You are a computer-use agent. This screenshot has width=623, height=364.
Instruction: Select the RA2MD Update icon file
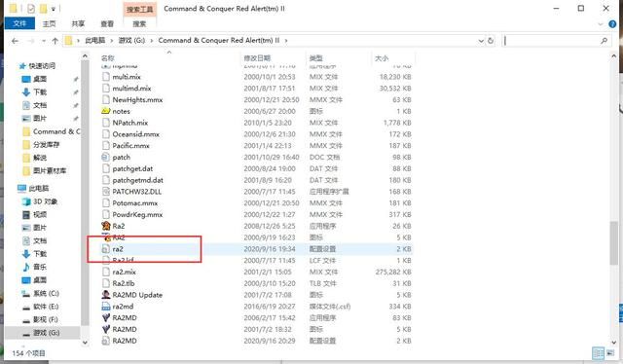point(137,295)
